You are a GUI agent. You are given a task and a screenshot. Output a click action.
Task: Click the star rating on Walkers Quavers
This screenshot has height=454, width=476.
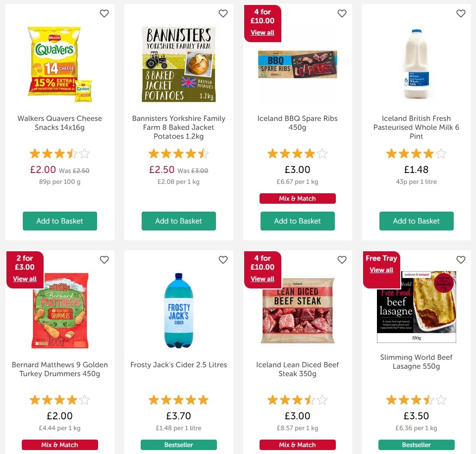pos(59,154)
